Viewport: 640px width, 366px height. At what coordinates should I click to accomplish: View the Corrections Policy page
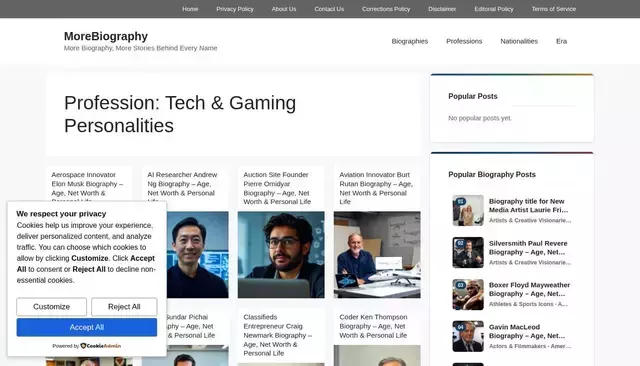pos(386,9)
